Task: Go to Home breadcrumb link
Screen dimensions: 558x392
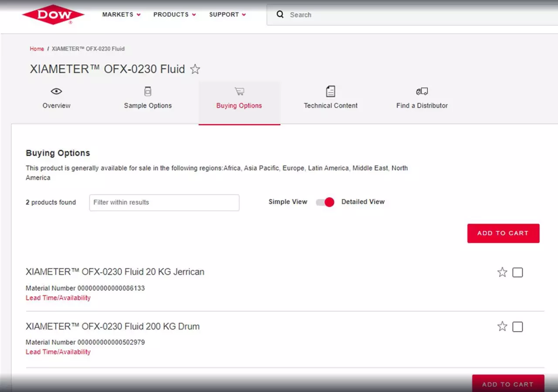Action: click(37, 49)
